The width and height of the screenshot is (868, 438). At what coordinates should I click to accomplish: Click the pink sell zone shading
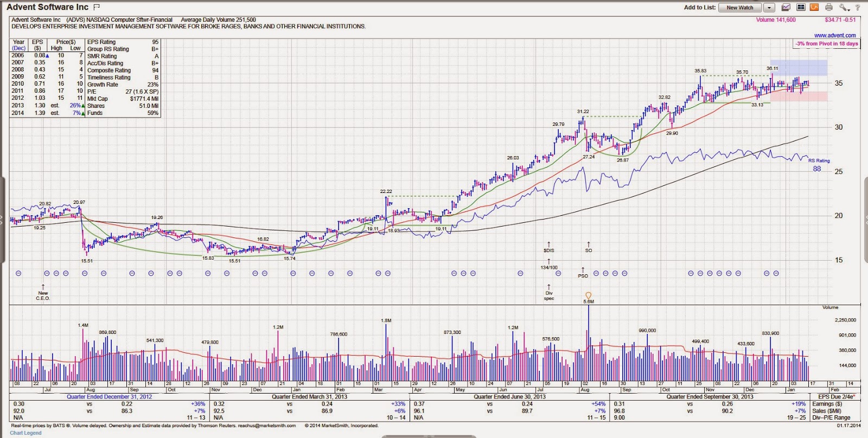click(x=799, y=96)
